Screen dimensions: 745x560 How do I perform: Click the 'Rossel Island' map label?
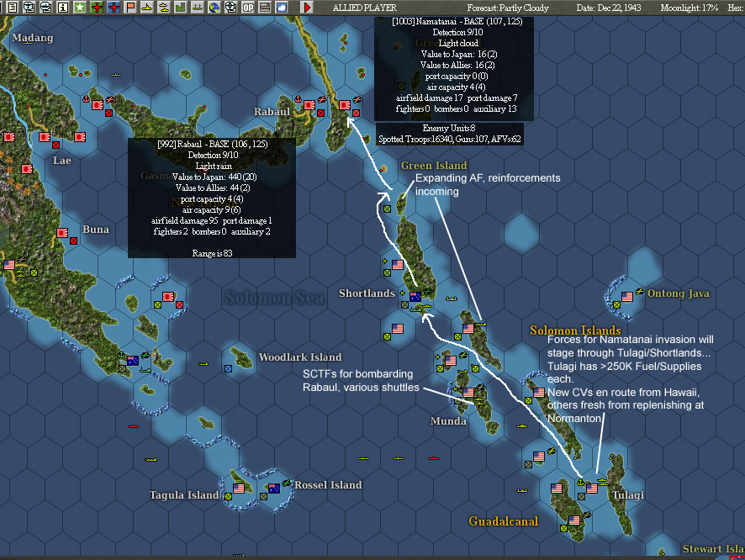click(328, 485)
